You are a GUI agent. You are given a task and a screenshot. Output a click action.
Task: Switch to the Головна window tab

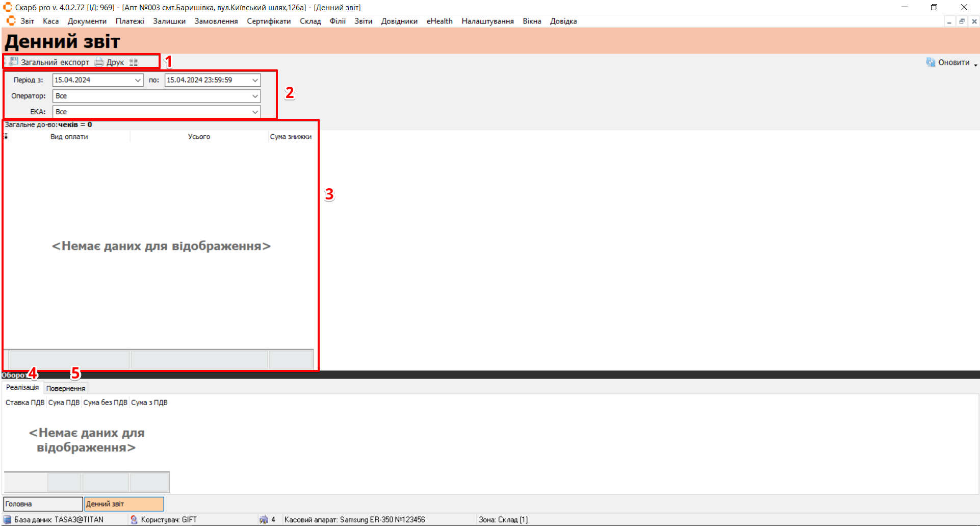point(43,504)
